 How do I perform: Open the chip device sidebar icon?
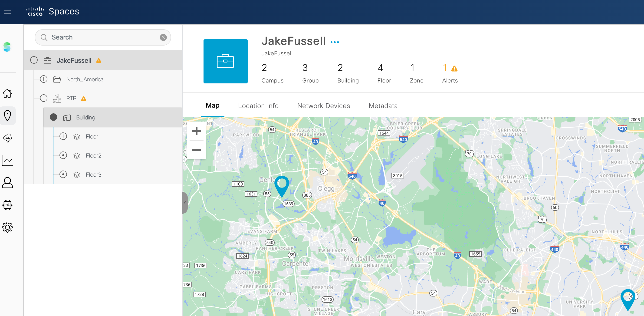click(7, 205)
